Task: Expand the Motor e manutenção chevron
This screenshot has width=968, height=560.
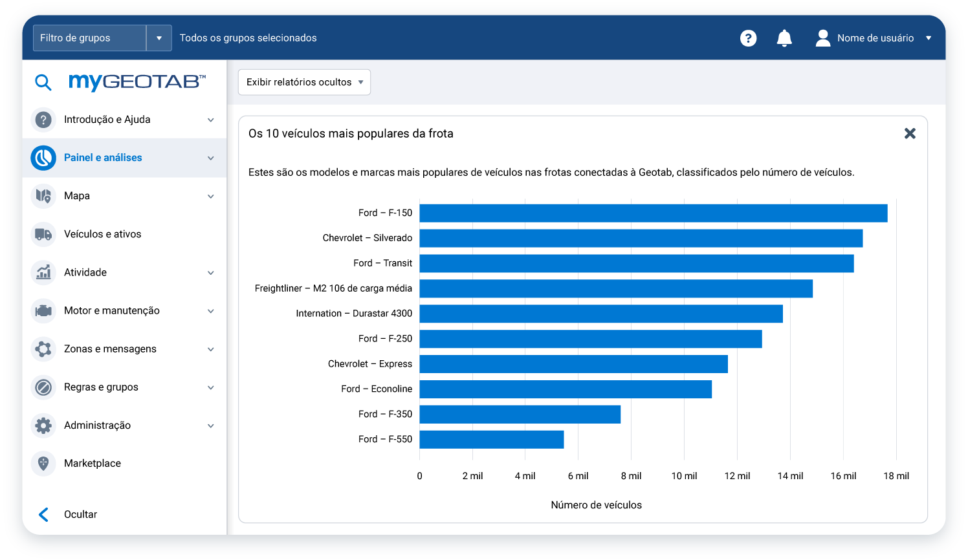Action: (x=210, y=310)
